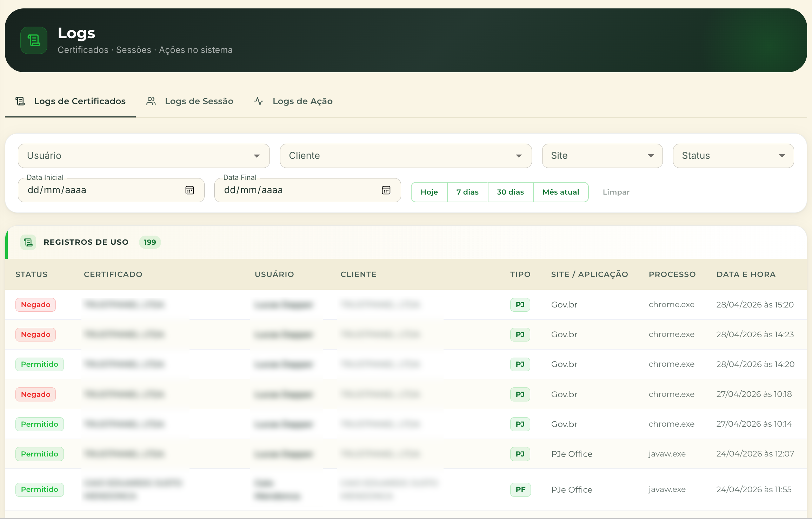Viewport: 812px width, 521px height.
Task: Click the CERTIFICADO column header
Action: coord(113,275)
